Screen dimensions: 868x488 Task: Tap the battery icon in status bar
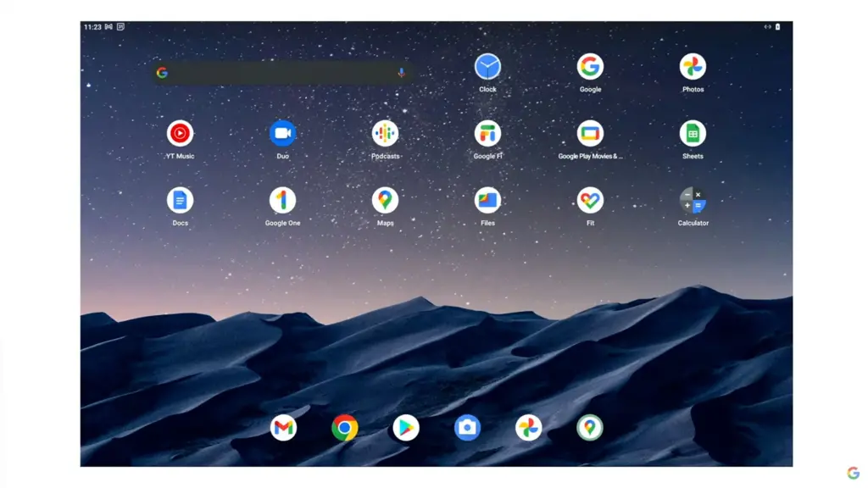pyautogui.click(x=778, y=26)
